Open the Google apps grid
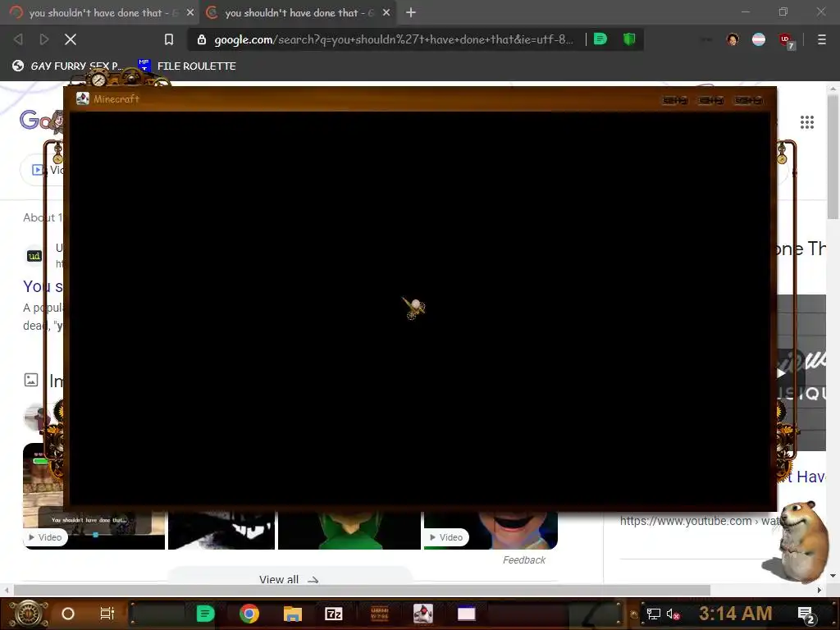Image resolution: width=840 pixels, height=630 pixels. pos(807,122)
